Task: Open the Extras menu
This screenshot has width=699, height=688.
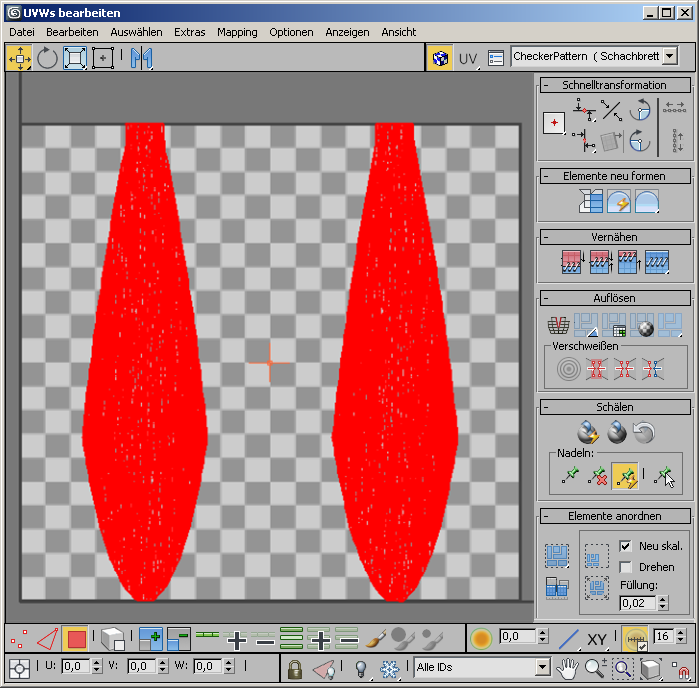Action: pyautogui.click(x=189, y=32)
